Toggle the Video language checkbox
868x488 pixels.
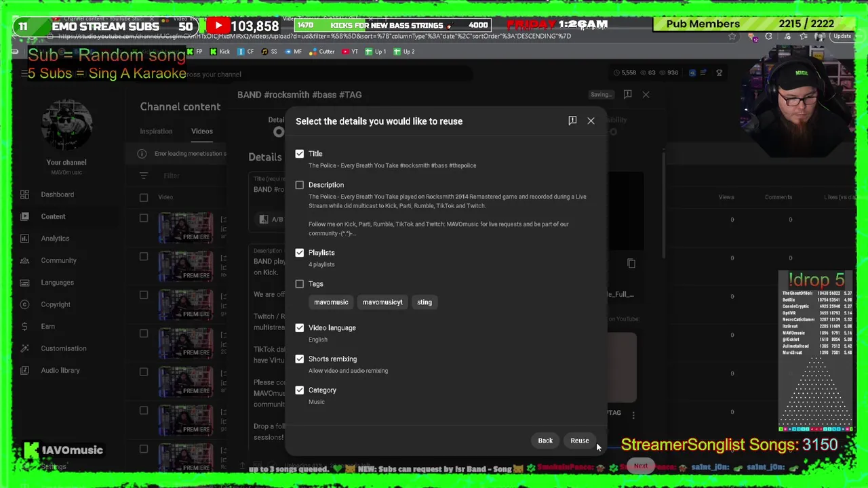(300, 328)
